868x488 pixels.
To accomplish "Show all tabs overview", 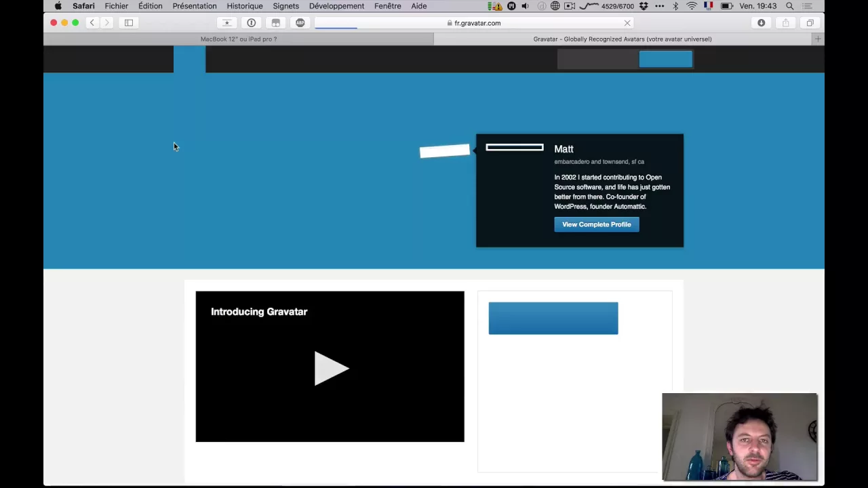I will pyautogui.click(x=810, y=23).
